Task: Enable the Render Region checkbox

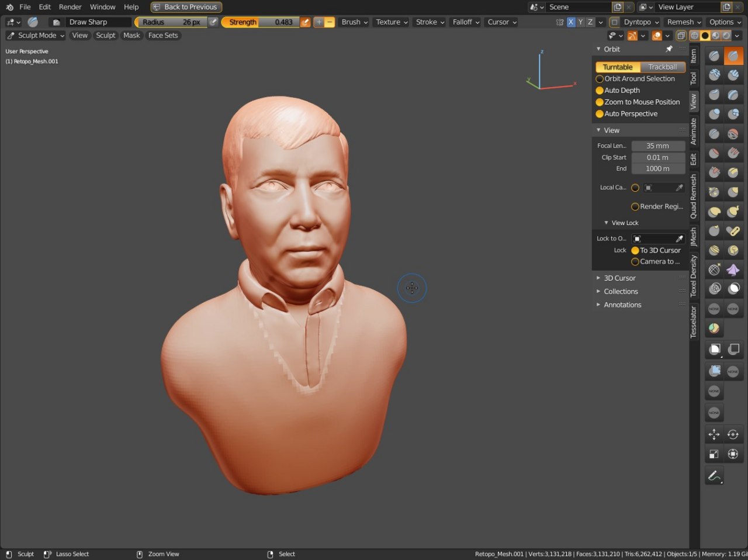Action: pyautogui.click(x=635, y=206)
